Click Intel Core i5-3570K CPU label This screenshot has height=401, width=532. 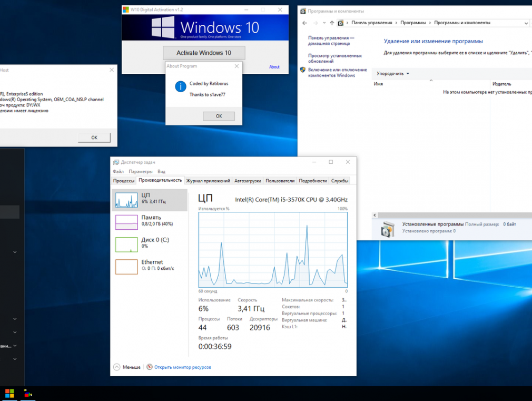(x=291, y=200)
